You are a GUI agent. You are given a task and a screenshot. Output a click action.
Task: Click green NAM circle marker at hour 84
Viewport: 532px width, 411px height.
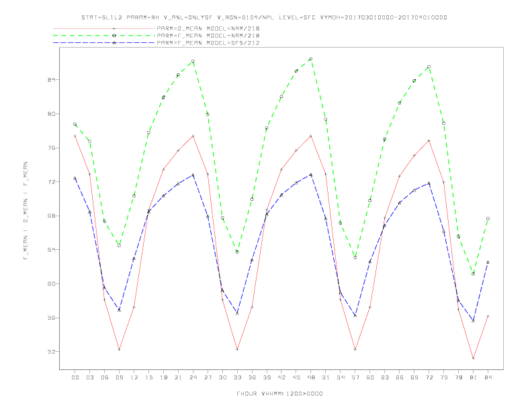488,219
